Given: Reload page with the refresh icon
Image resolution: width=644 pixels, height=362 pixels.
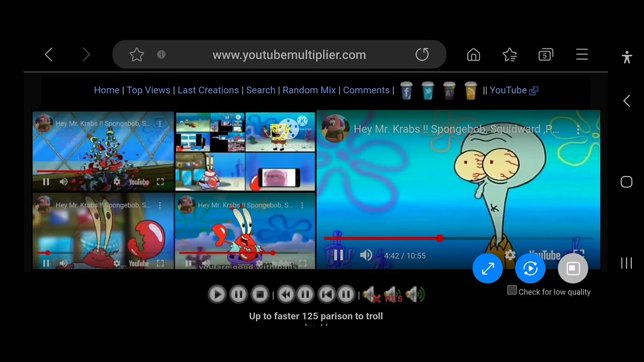Looking at the screenshot, I should [x=422, y=54].
